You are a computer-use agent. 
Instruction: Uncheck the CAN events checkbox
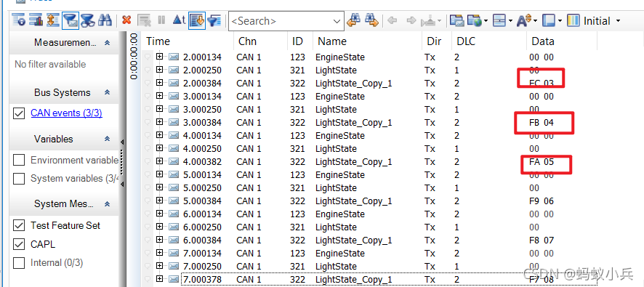coord(19,113)
